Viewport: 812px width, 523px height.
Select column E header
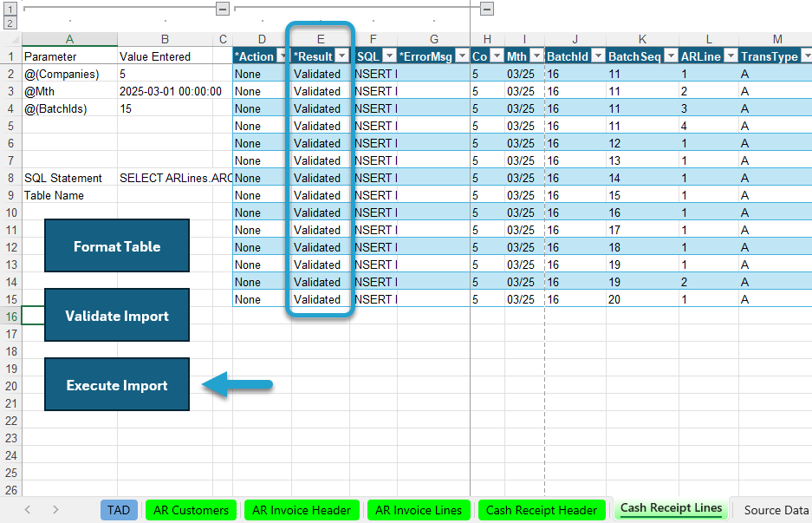pos(321,39)
